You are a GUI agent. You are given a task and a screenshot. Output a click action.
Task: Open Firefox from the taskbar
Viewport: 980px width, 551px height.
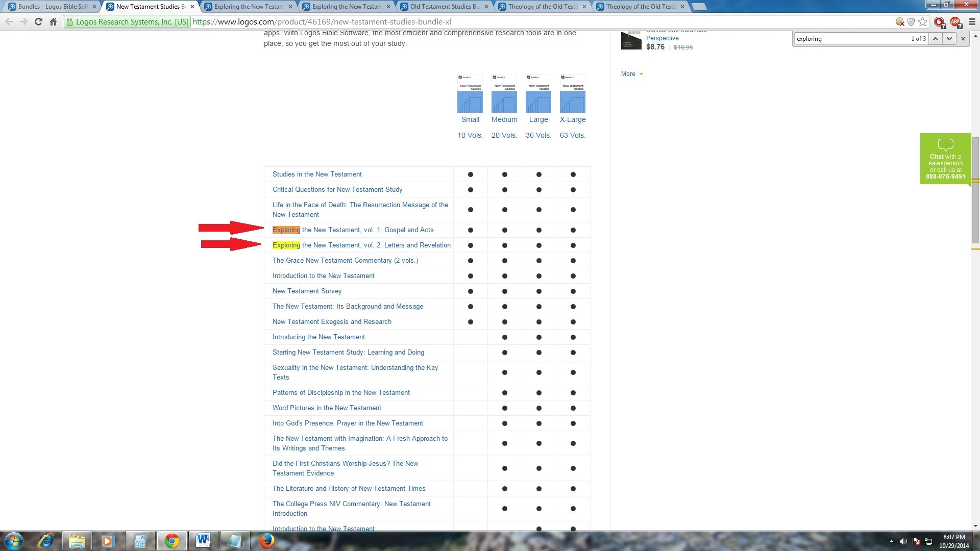pos(266,541)
